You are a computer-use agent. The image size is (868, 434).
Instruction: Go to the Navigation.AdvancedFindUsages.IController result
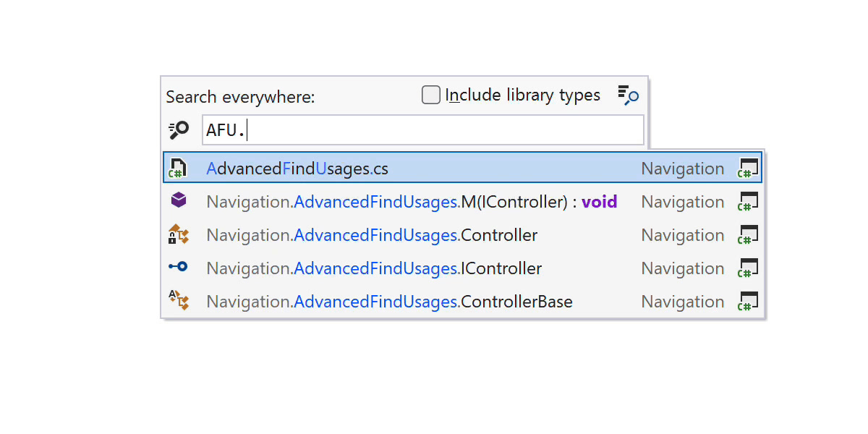pyautogui.click(x=373, y=268)
